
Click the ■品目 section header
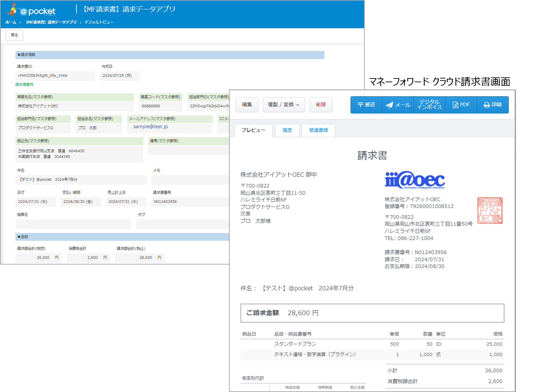click(x=122, y=237)
